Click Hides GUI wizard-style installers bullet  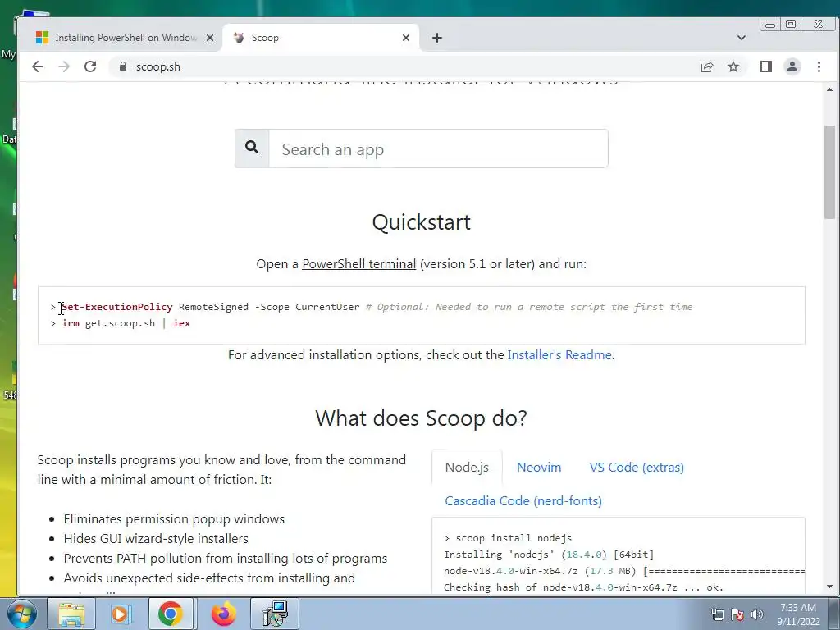coord(156,539)
